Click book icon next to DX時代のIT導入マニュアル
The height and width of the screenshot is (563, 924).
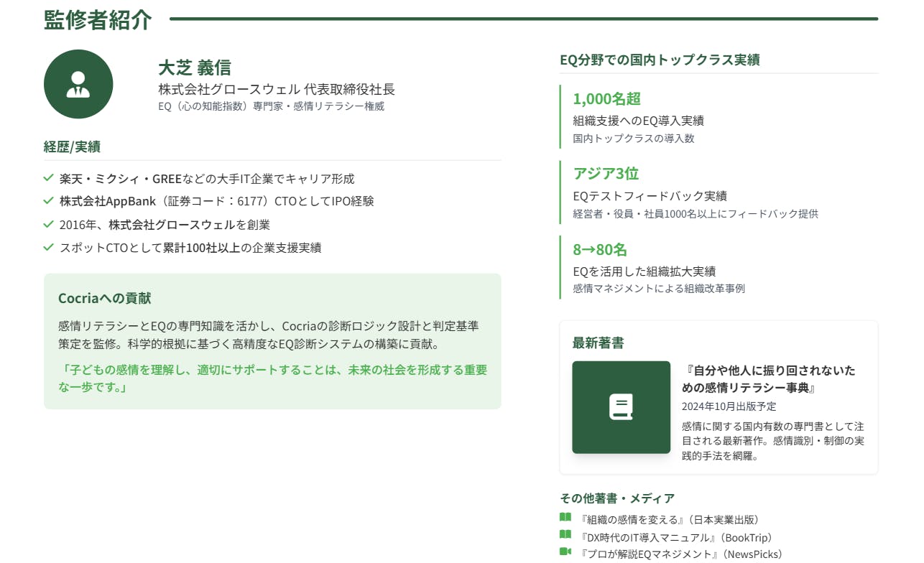click(565, 535)
